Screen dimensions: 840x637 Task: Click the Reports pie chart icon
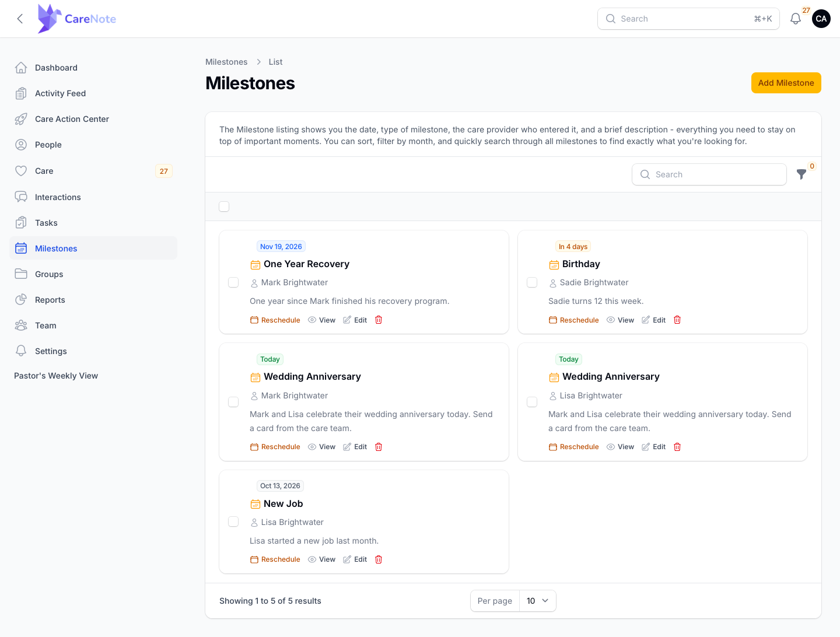point(21,300)
